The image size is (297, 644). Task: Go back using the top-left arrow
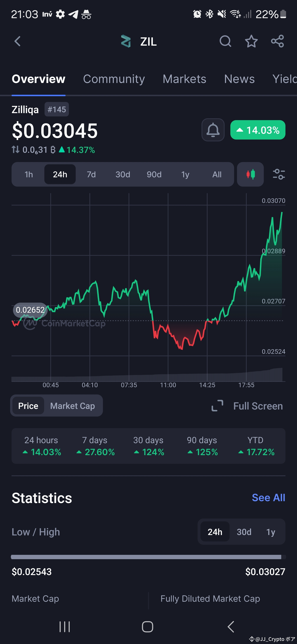point(17,41)
